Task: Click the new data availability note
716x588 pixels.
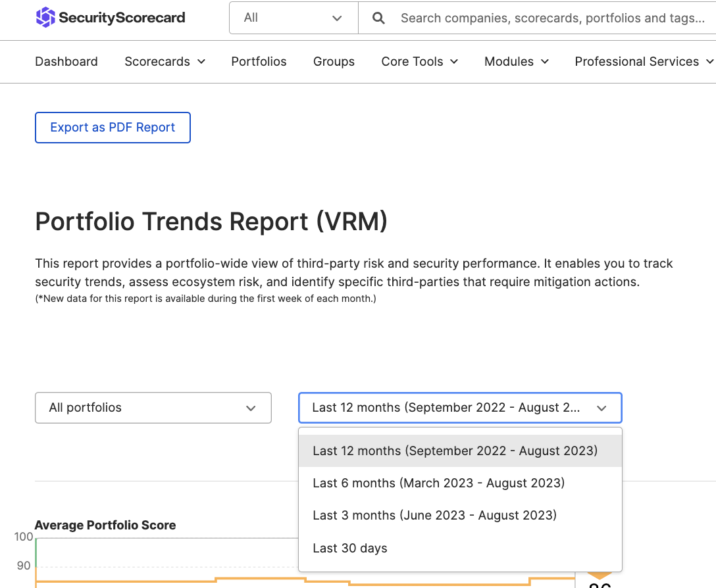Action: coord(205,299)
